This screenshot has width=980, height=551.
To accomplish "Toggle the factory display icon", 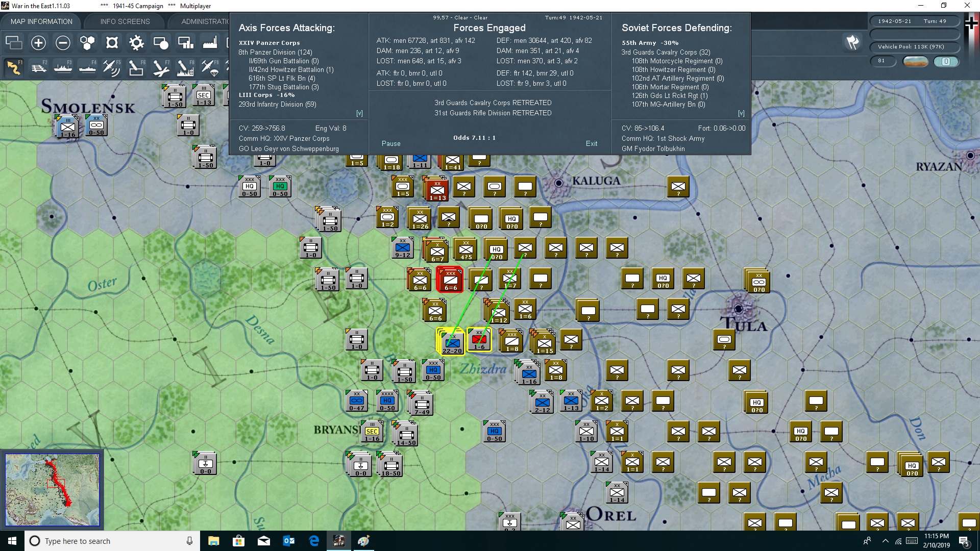I will coord(210,43).
